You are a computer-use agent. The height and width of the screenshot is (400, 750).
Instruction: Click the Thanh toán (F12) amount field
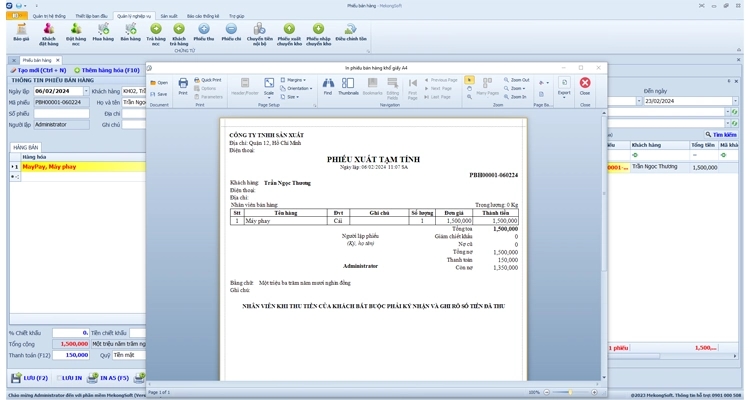[70, 355]
